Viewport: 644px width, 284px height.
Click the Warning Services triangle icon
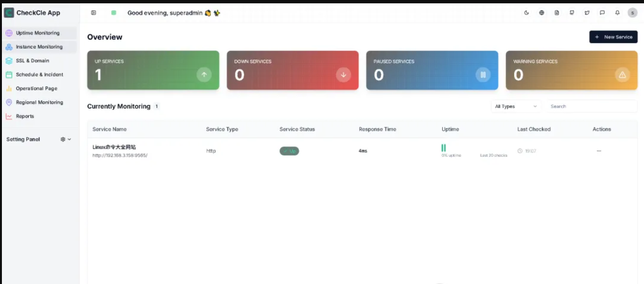pos(622,75)
